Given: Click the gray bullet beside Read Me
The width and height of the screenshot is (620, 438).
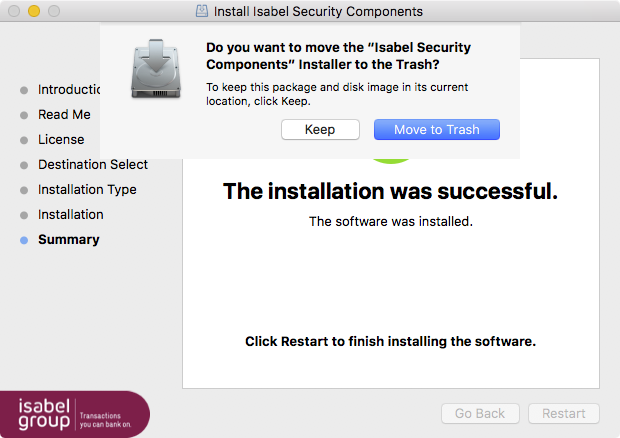Looking at the screenshot, I should (x=24, y=115).
